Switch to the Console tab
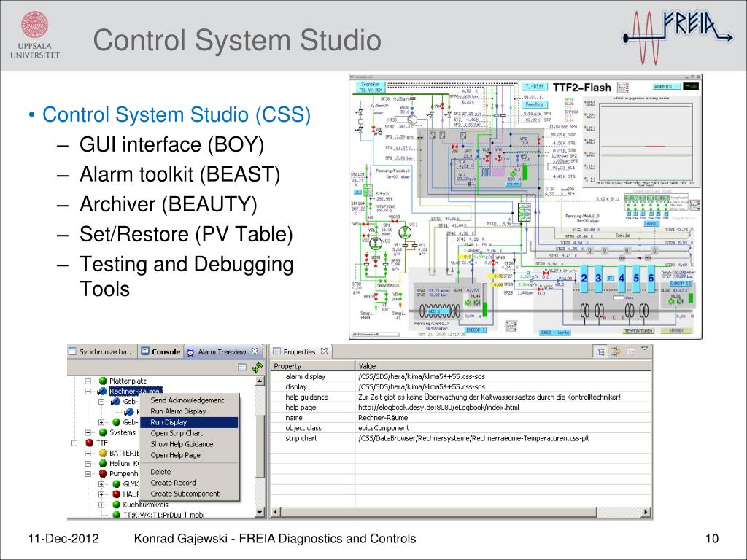Image resolution: width=747 pixels, height=560 pixels. [161, 352]
